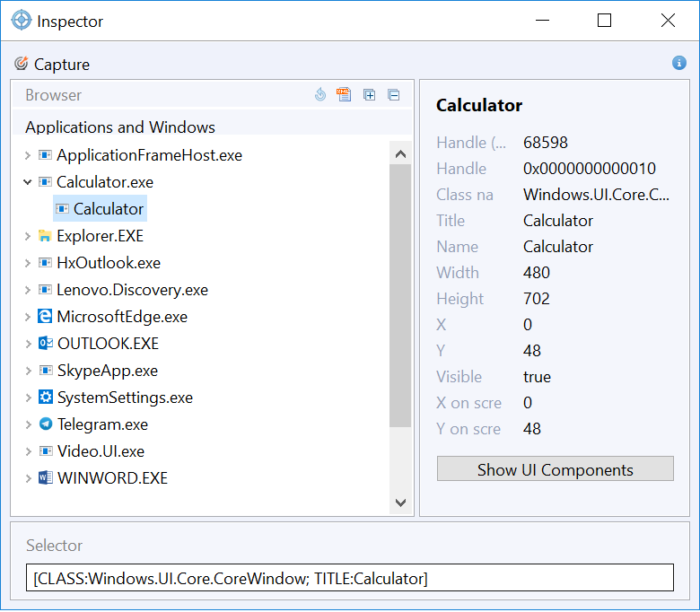This screenshot has width=700, height=612.
Task: Click the Y value 48
Action: tap(531, 350)
